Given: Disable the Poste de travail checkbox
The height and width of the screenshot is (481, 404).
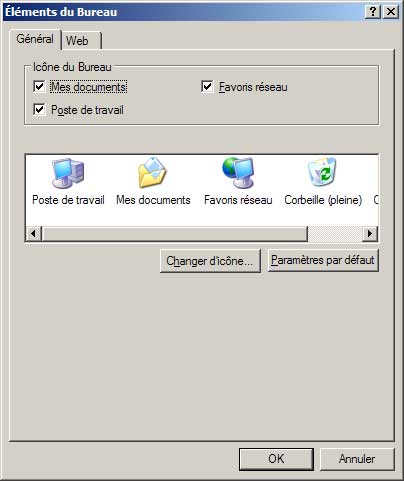Looking at the screenshot, I should 39,109.
